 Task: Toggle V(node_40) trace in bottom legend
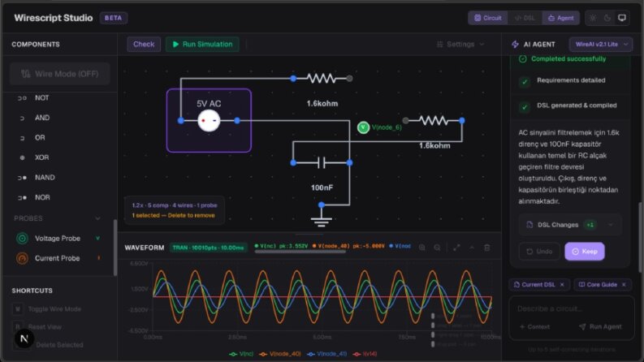280,354
